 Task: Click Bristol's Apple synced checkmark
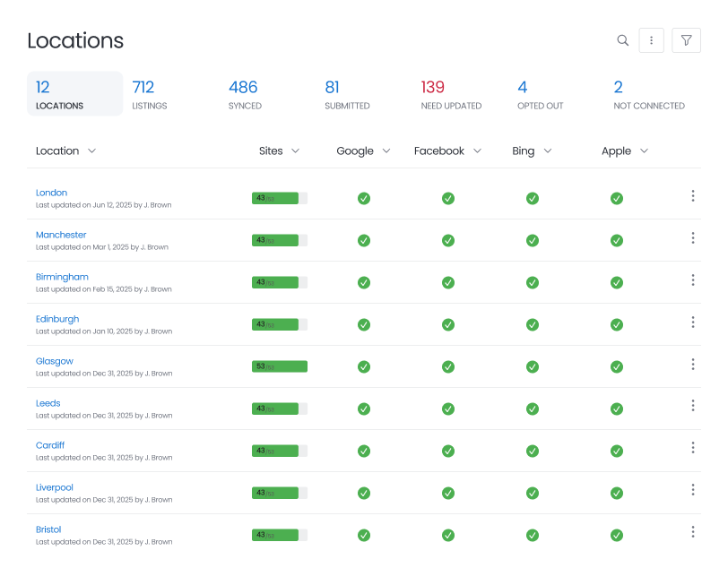[x=617, y=536]
